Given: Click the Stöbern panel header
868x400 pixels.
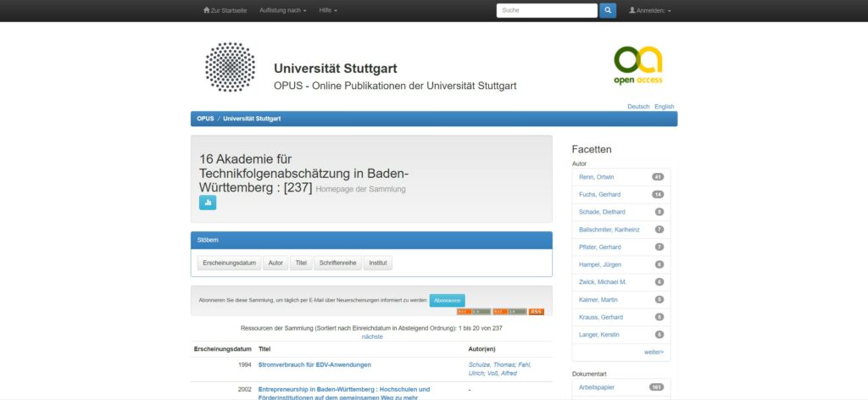Looking at the screenshot, I should [371, 241].
